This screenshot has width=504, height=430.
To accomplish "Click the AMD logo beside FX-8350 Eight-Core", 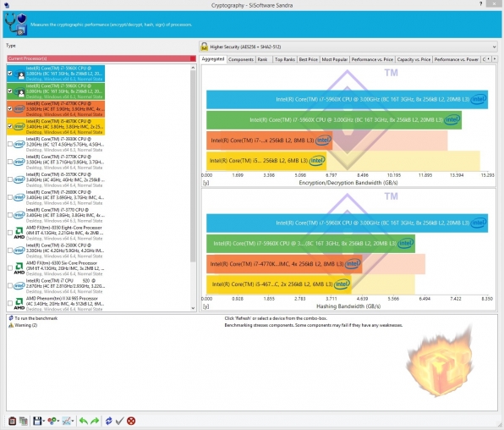I will (x=19, y=233).
